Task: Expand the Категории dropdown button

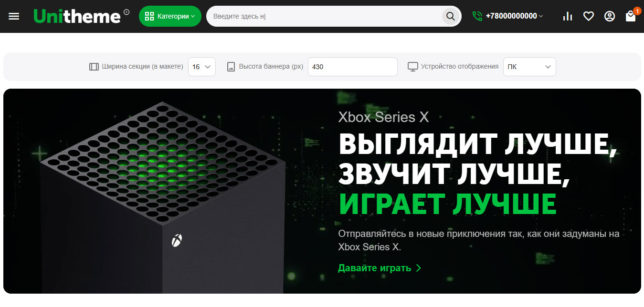Action: click(170, 16)
